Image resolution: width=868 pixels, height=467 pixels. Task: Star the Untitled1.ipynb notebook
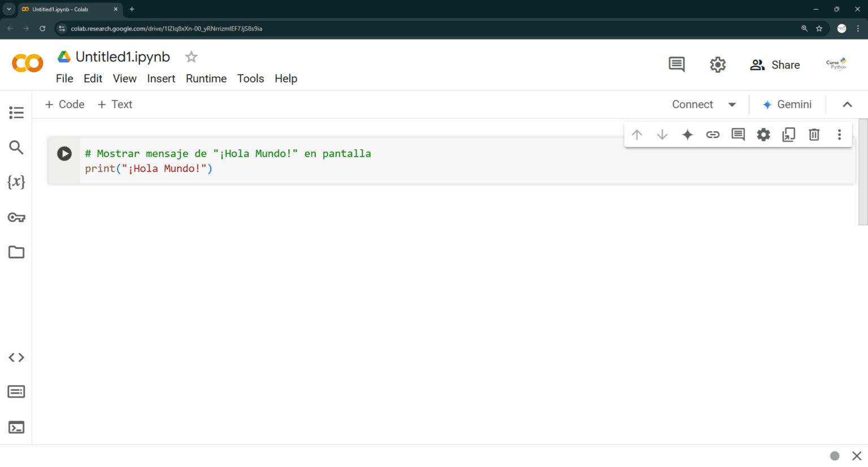click(x=190, y=57)
